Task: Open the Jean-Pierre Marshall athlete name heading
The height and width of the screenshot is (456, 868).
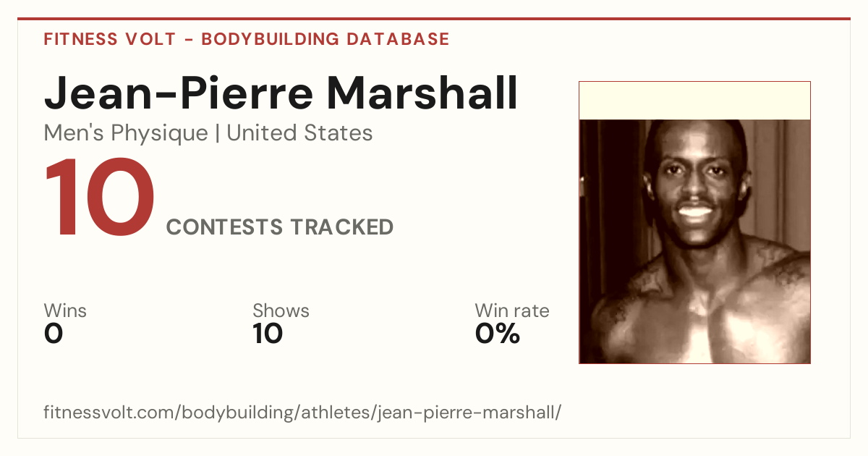Action: (x=281, y=93)
